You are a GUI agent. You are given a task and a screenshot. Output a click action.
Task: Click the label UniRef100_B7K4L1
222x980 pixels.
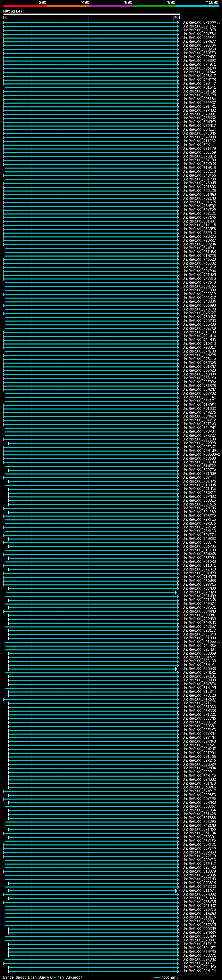[x=199, y=145]
